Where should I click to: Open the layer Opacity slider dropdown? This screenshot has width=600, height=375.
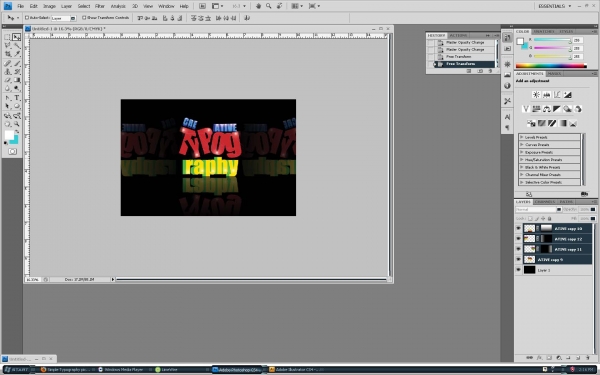593,210
